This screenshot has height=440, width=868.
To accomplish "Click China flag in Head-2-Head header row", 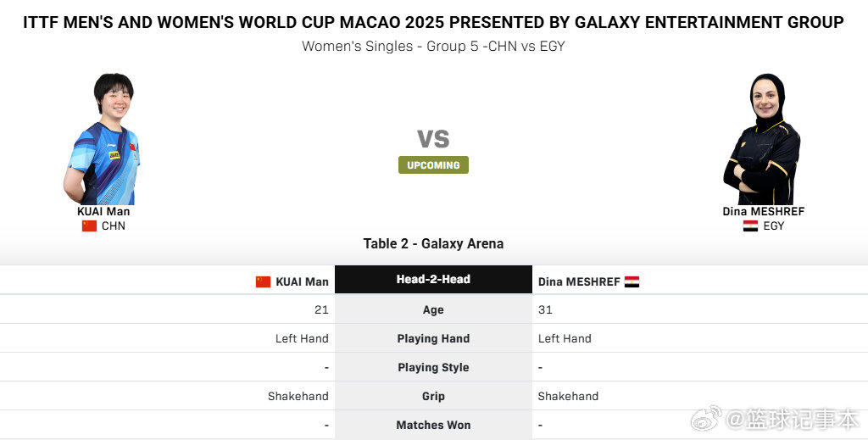I will [263, 281].
